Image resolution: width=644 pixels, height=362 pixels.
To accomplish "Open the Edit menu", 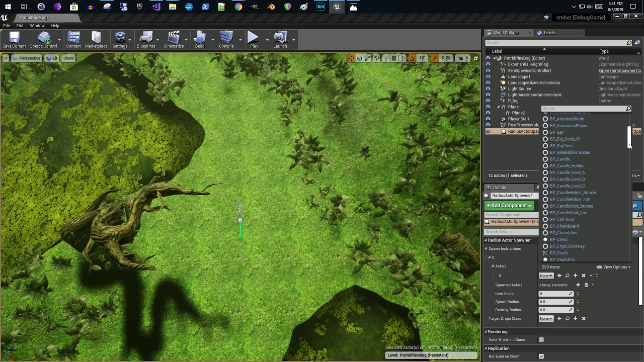I will [x=20, y=26].
